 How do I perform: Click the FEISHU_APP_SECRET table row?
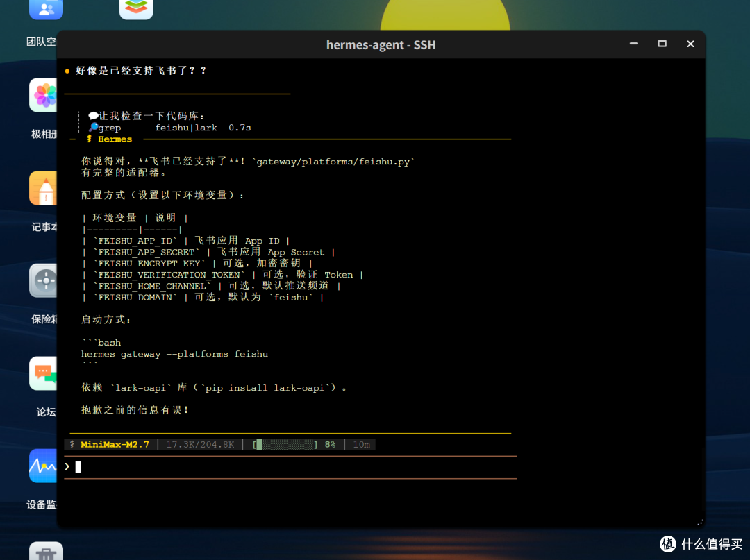(208, 252)
